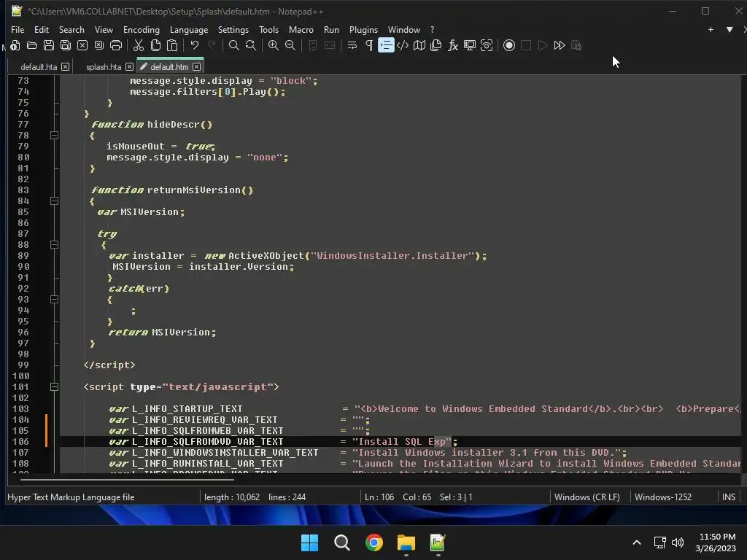Select the default.htm tab
Image resolution: width=747 pixels, height=560 pixels.
coord(169,66)
